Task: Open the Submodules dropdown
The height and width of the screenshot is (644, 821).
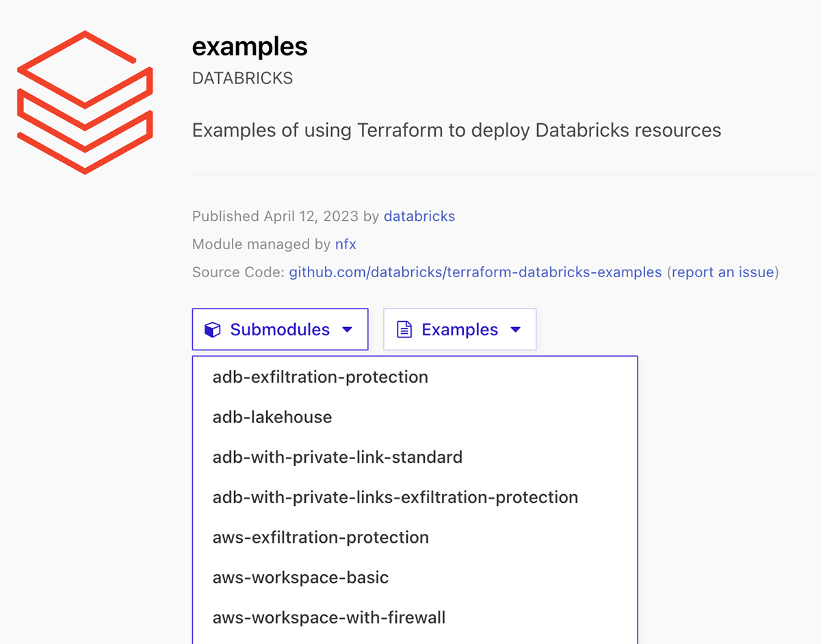Action: (x=280, y=329)
